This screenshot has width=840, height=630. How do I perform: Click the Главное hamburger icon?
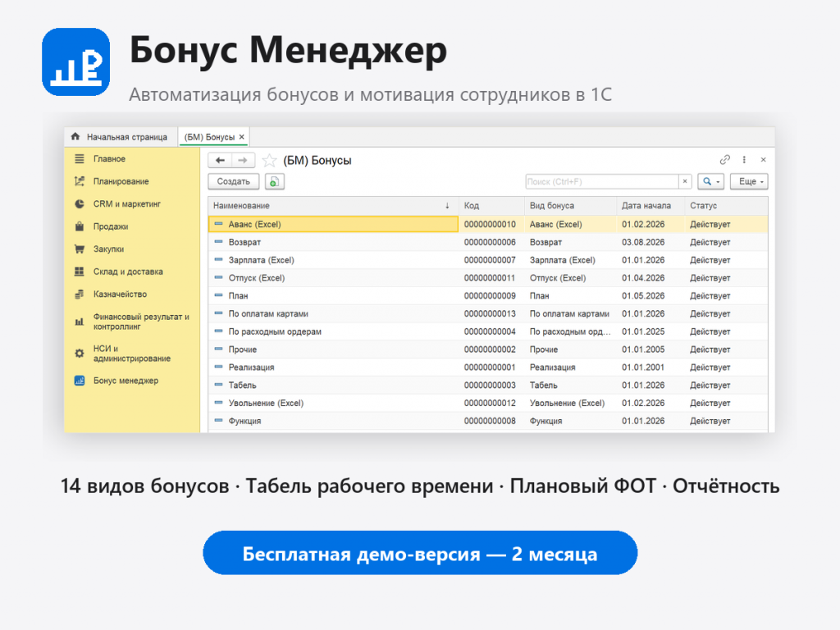point(80,158)
